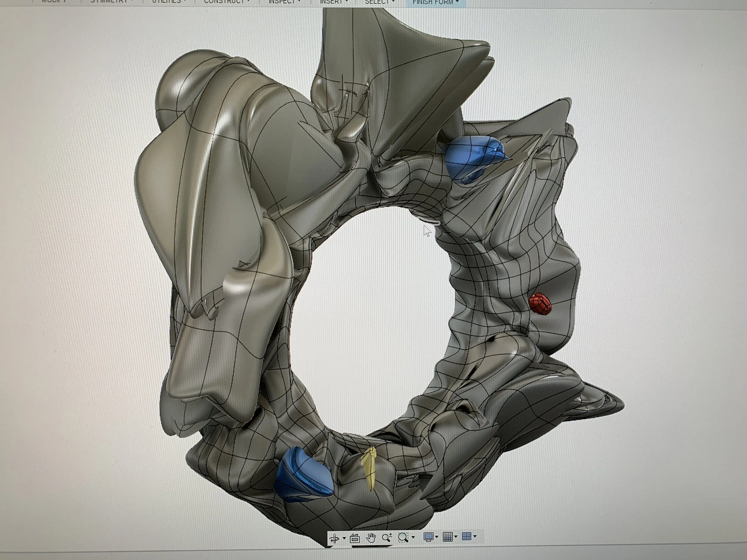
Task: Click the Grid and Snaps icon
Action: click(x=448, y=537)
